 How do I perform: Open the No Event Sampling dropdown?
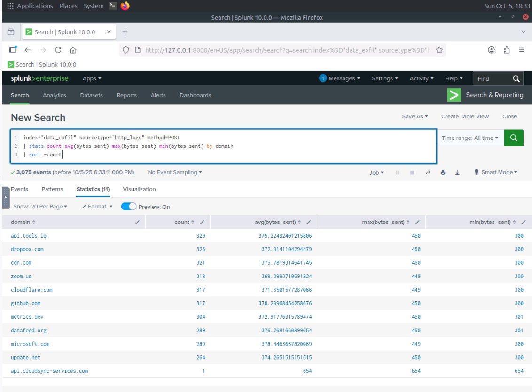pyautogui.click(x=175, y=172)
